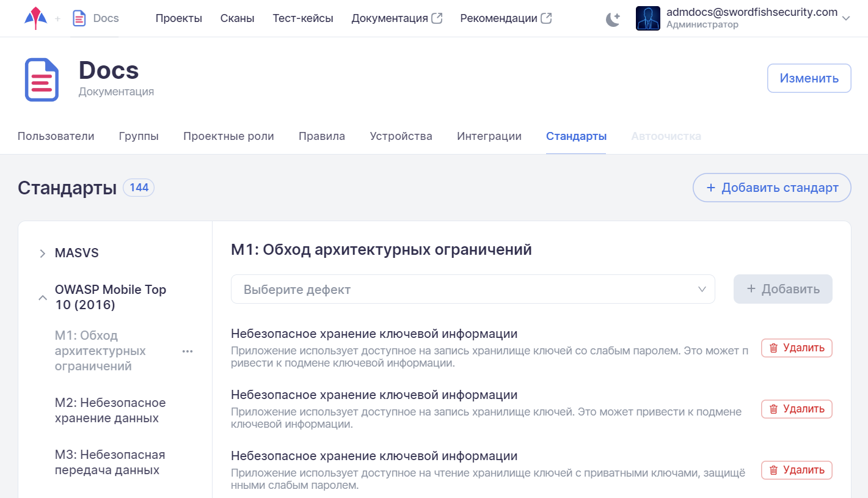Delete the second defect in the list

(x=797, y=409)
